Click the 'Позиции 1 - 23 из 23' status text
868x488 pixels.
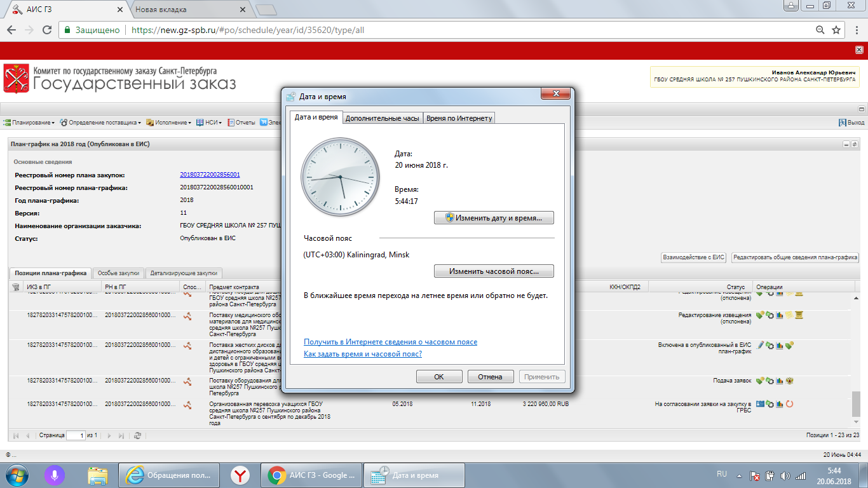click(832, 435)
